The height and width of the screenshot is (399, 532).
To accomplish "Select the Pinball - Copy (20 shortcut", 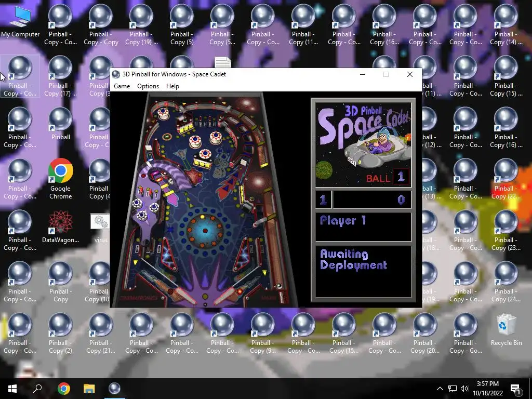I will pos(425,334).
